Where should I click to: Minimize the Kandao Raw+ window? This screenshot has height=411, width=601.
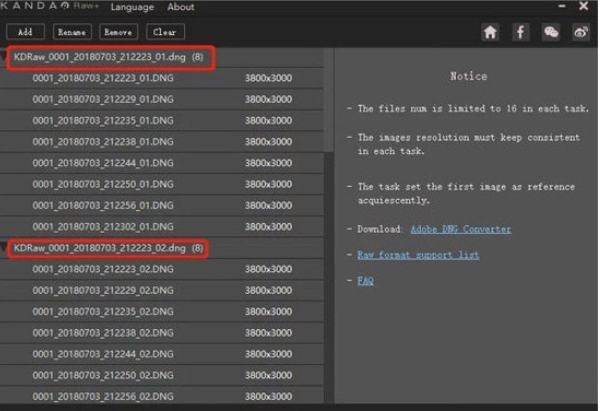tap(554, 8)
